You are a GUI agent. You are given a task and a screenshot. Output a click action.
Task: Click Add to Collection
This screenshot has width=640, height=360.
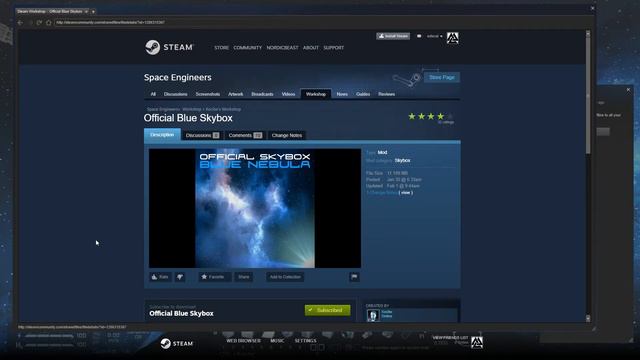[285, 277]
